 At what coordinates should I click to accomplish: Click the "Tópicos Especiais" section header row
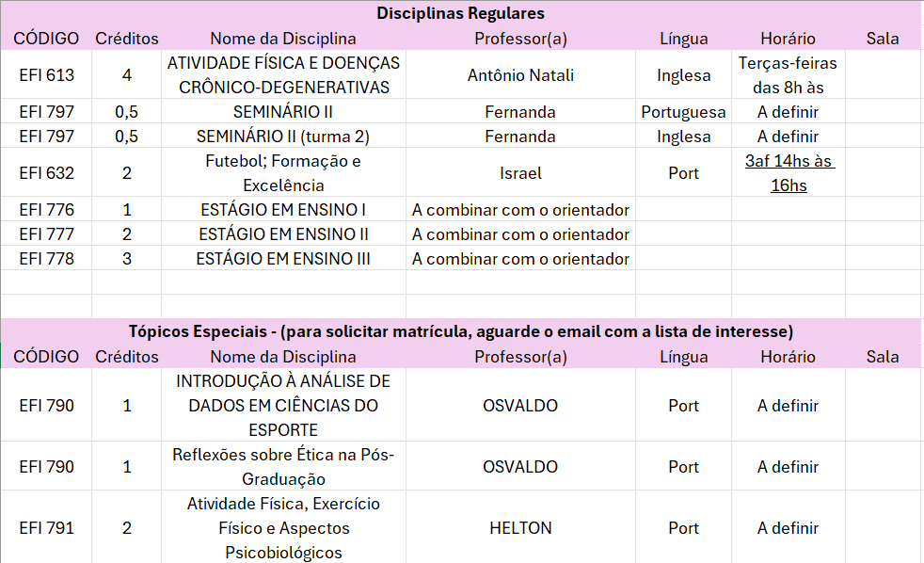460,331
